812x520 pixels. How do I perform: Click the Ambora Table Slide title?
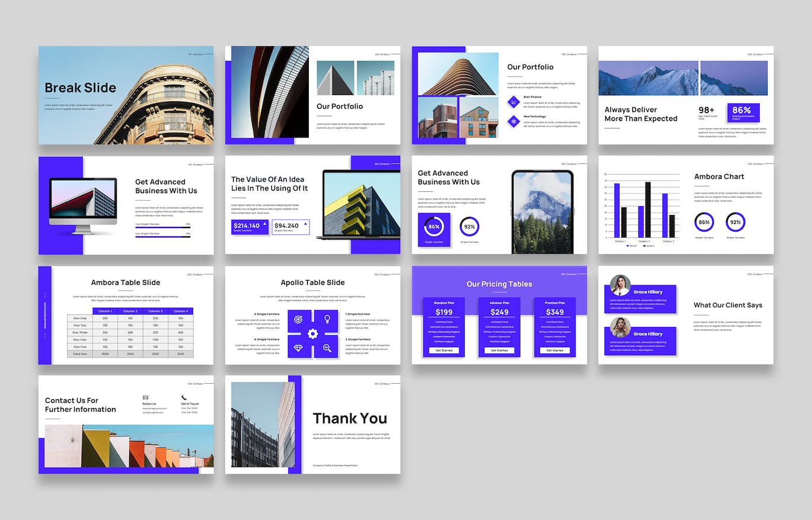coord(126,283)
